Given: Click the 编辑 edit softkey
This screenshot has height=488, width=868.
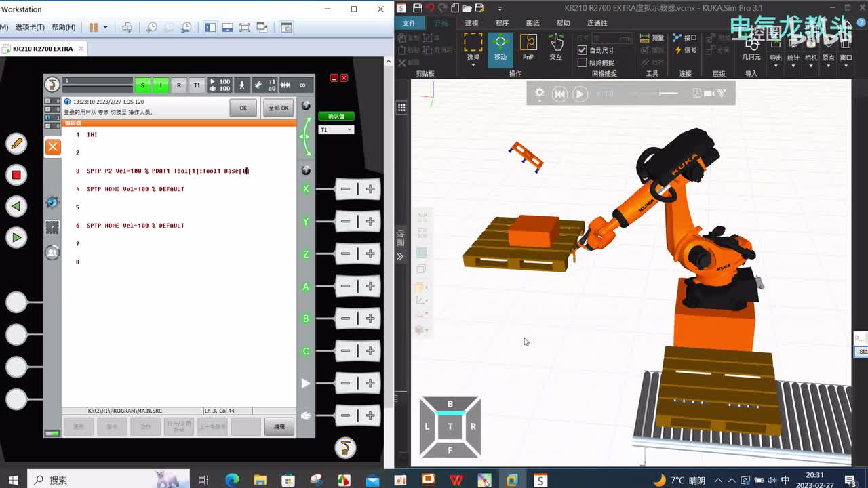Looking at the screenshot, I should click(x=279, y=426).
